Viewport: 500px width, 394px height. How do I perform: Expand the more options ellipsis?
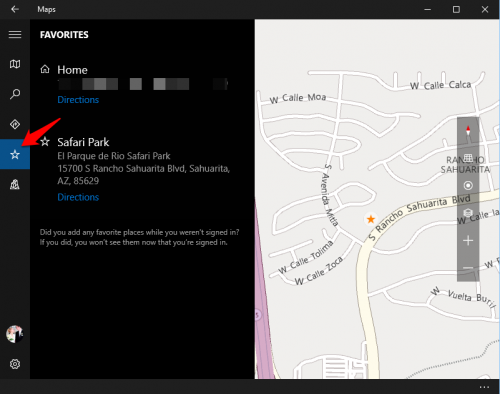tap(484, 387)
